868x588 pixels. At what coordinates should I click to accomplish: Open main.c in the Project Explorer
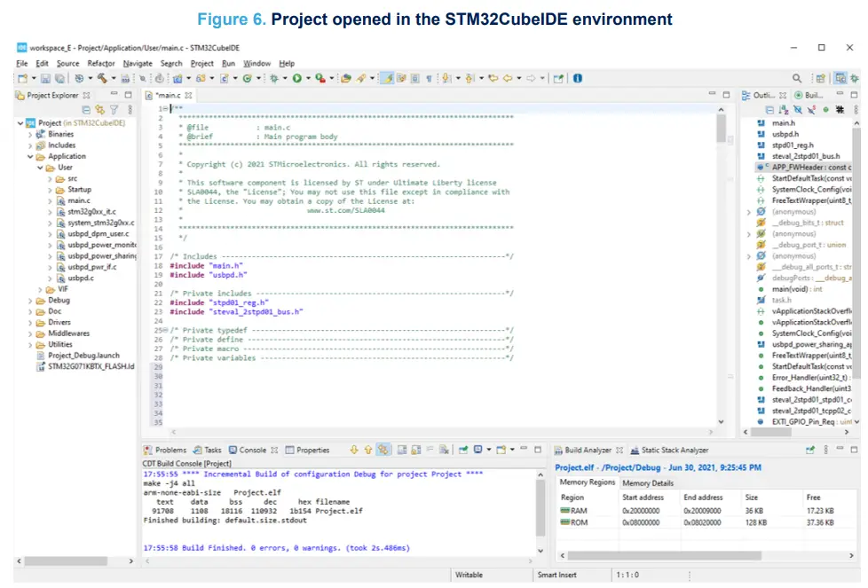[79, 200]
